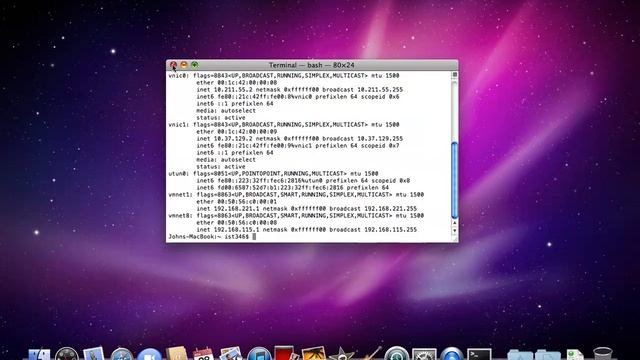Click the Terminal title bar text
Viewport: 640px width, 360px height.
tap(311, 65)
